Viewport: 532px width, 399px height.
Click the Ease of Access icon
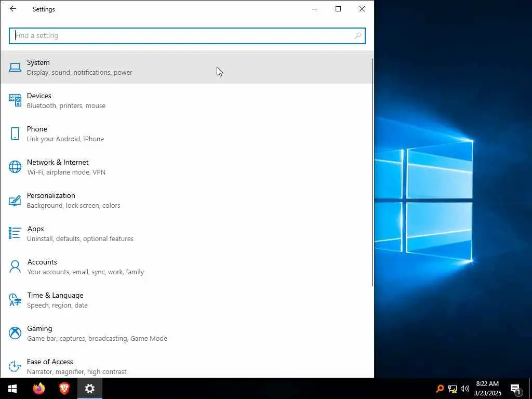click(15, 366)
